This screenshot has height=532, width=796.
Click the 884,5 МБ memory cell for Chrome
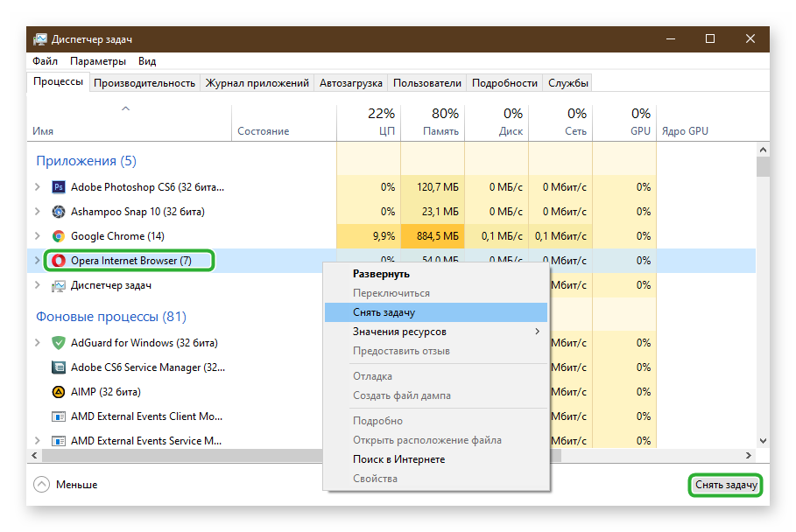433,236
